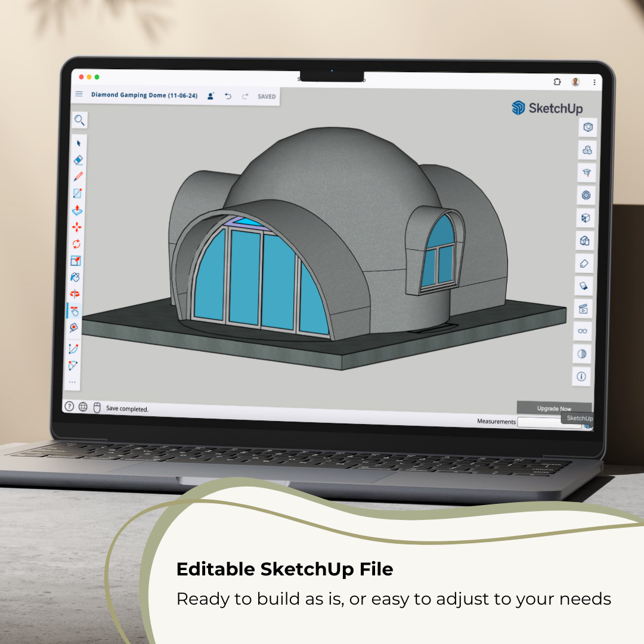Activate the Eraser tool
The image size is (644, 644).
click(x=79, y=160)
